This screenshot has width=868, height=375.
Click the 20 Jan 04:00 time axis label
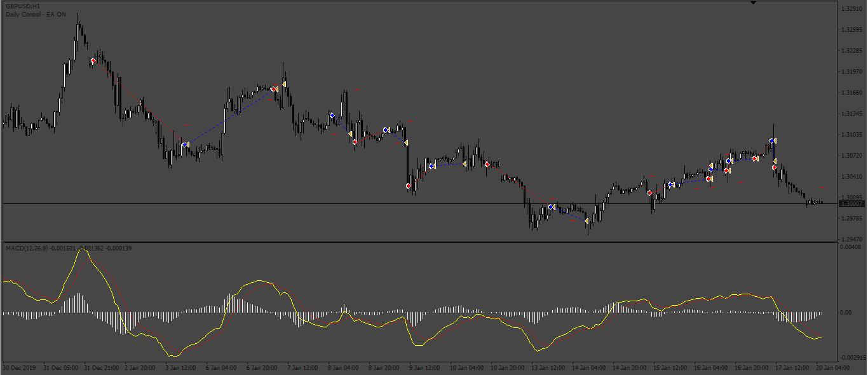click(832, 368)
